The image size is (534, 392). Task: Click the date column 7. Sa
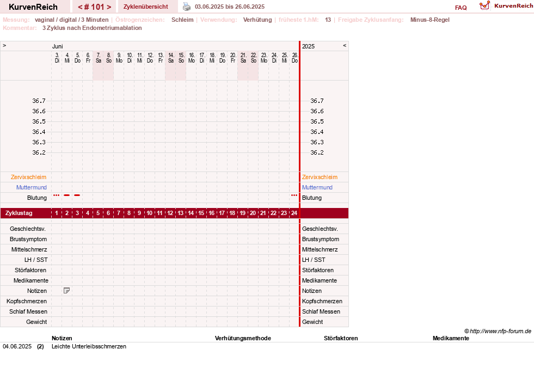99,58
